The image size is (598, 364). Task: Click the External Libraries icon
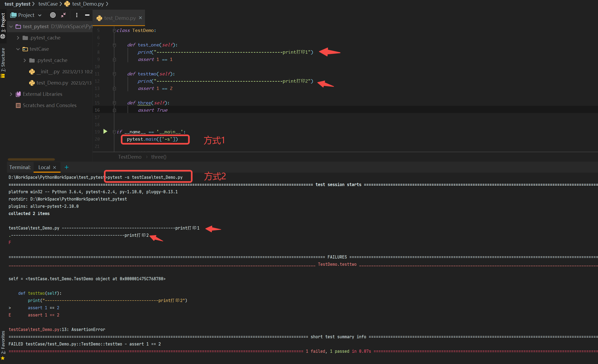[x=18, y=94]
